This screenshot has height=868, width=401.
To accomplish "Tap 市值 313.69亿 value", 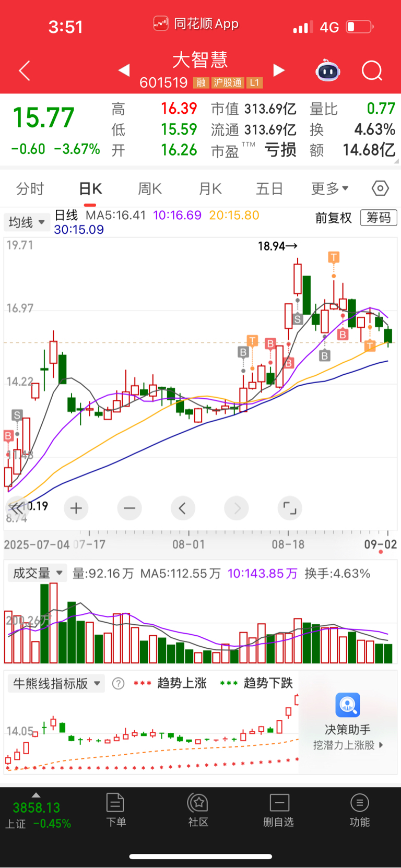I will [254, 109].
